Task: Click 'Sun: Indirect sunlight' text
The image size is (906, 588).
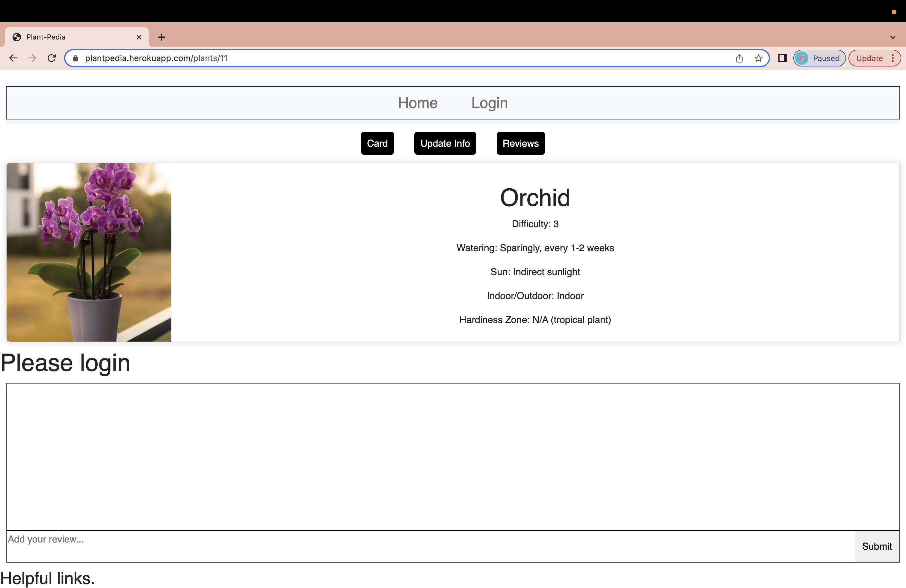Action: [x=535, y=272]
